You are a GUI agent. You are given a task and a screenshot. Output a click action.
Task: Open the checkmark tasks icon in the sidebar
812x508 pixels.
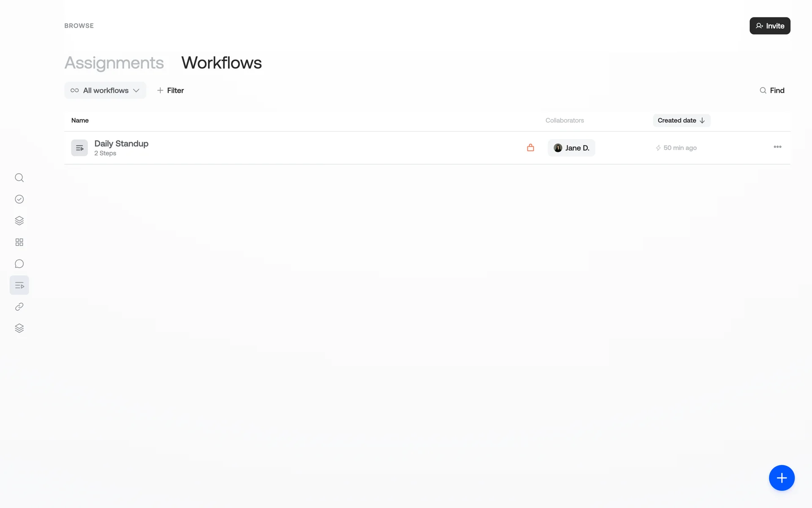click(x=19, y=199)
